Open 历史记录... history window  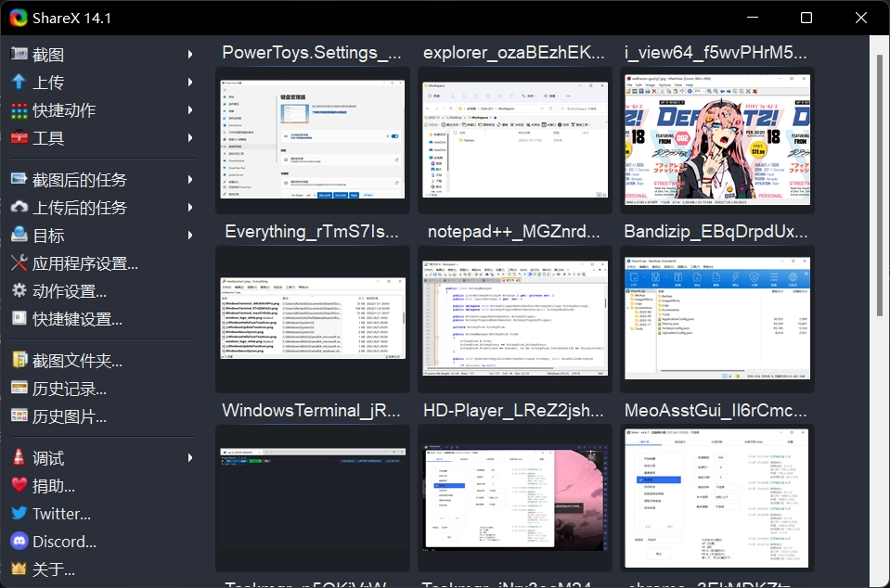(102, 389)
